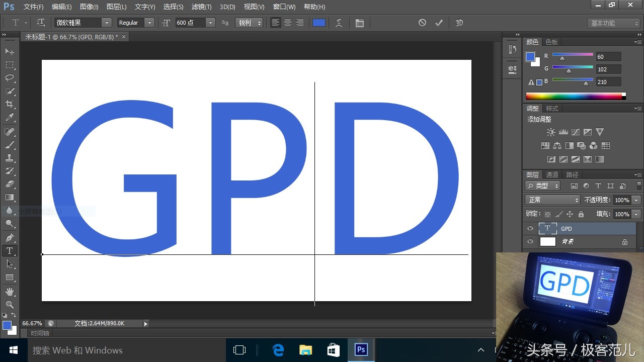
Task: Add a Brightness/Contrast adjustment
Action: point(551,132)
